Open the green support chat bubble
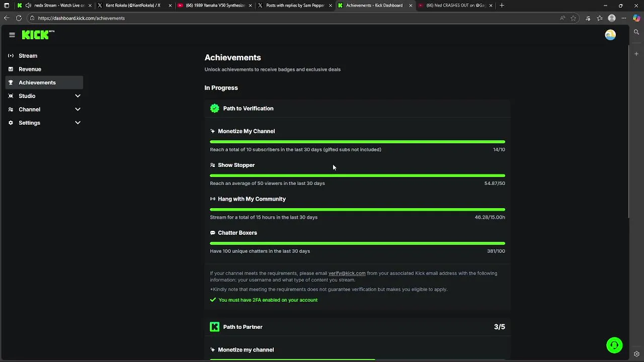Image resolution: width=644 pixels, height=362 pixels. coord(614,345)
